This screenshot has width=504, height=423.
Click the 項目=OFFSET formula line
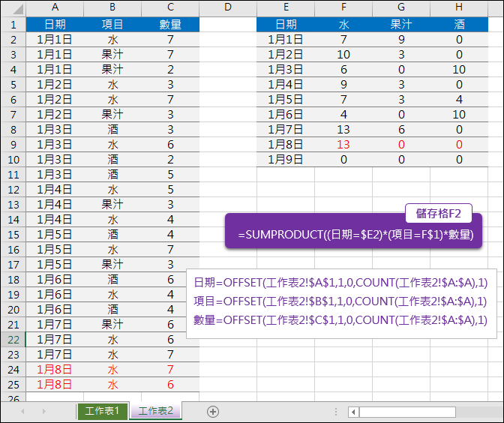(340, 301)
